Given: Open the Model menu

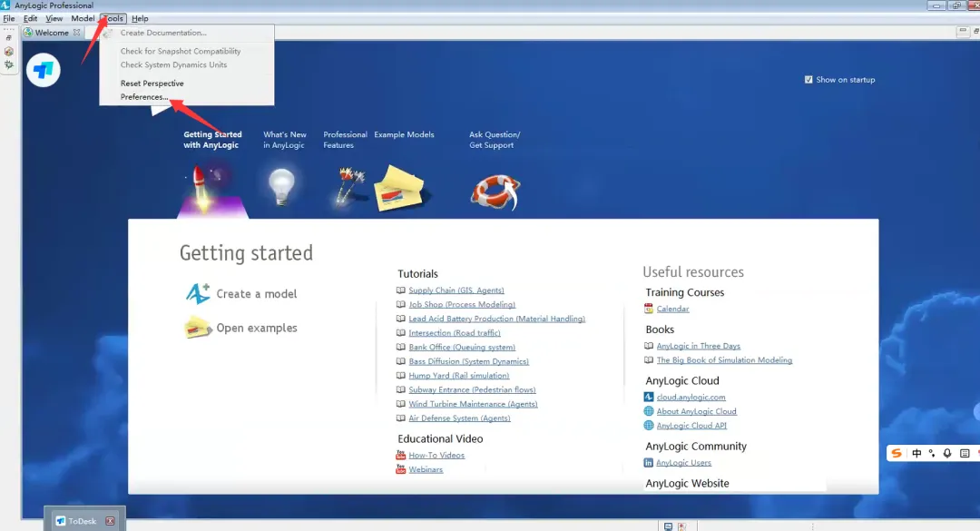Looking at the screenshot, I should pyautogui.click(x=83, y=19).
